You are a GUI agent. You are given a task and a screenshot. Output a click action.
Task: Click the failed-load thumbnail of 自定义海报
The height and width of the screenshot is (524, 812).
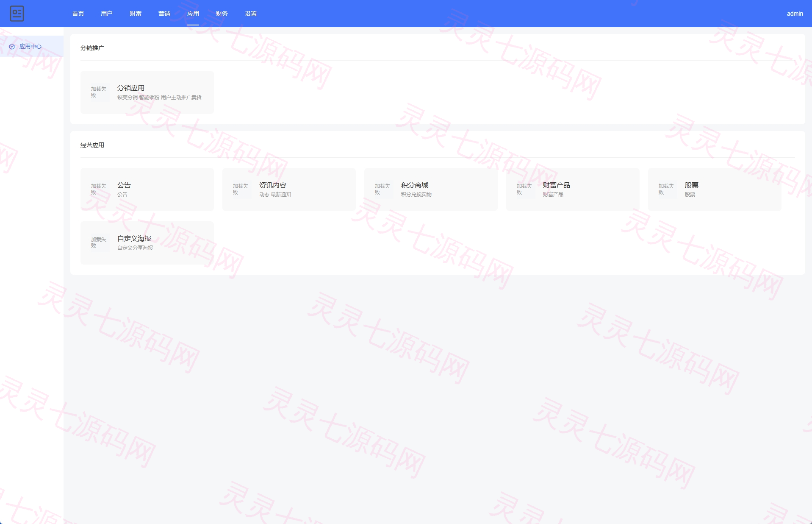tap(100, 242)
